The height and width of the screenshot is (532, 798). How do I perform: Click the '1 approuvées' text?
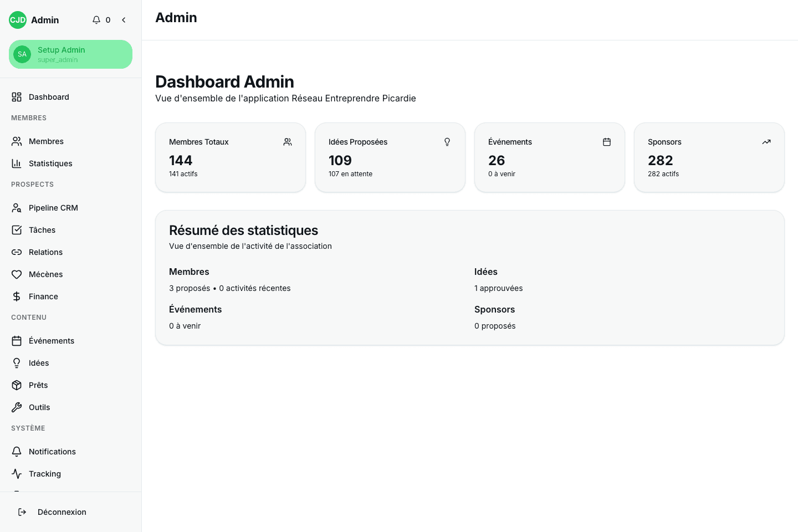pyautogui.click(x=499, y=288)
